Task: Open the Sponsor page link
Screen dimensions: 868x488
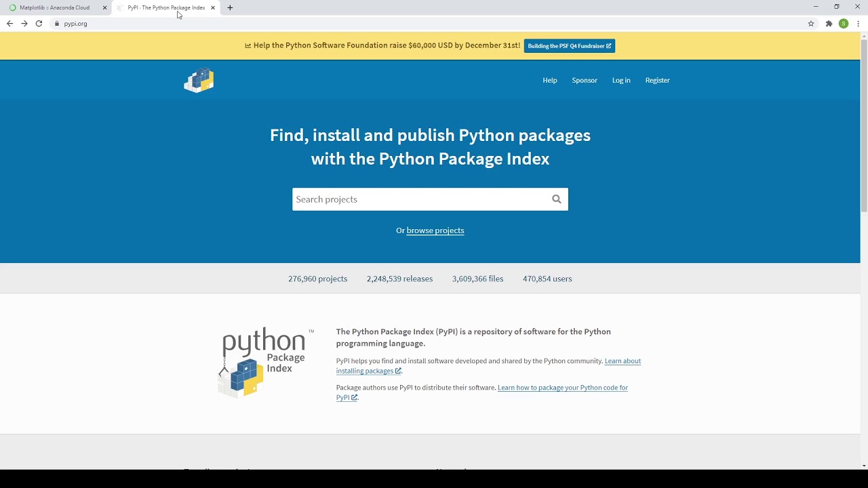Action: [x=585, y=80]
